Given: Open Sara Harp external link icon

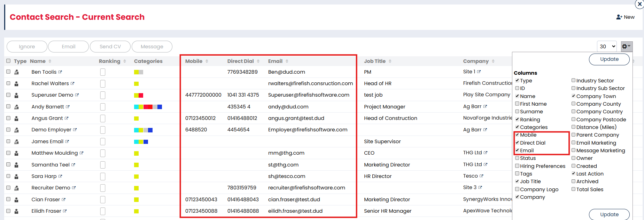Looking at the screenshot, I should [x=60, y=176].
